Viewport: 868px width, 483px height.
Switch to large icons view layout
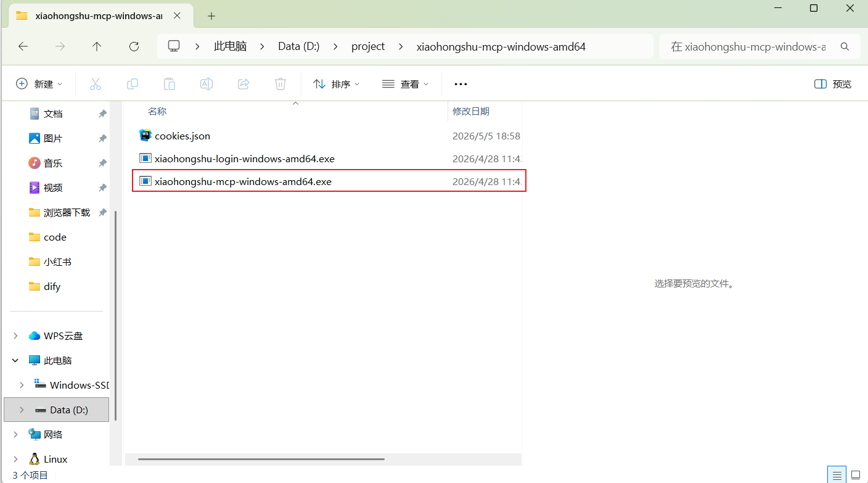point(856,475)
